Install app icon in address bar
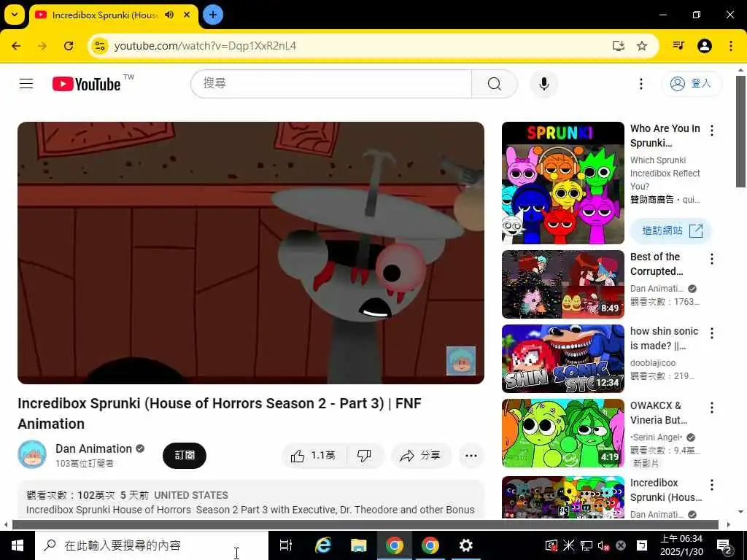 tap(618, 46)
